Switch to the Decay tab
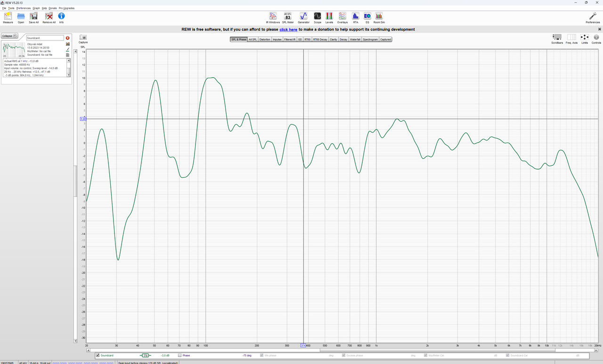This screenshot has width=603, height=364. (343, 40)
